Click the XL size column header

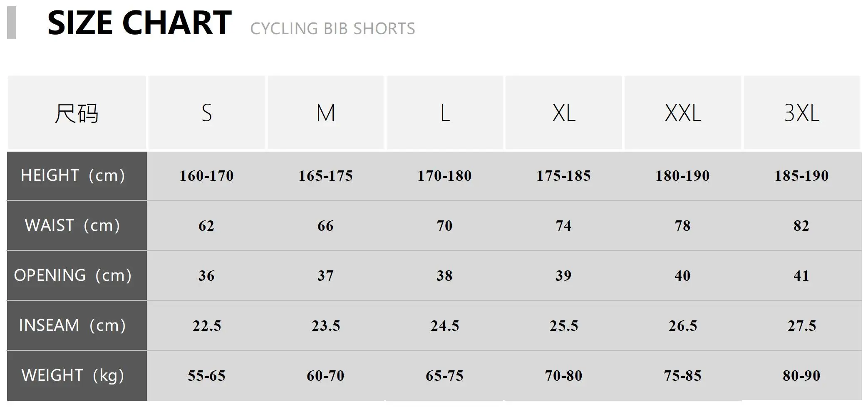click(x=563, y=113)
